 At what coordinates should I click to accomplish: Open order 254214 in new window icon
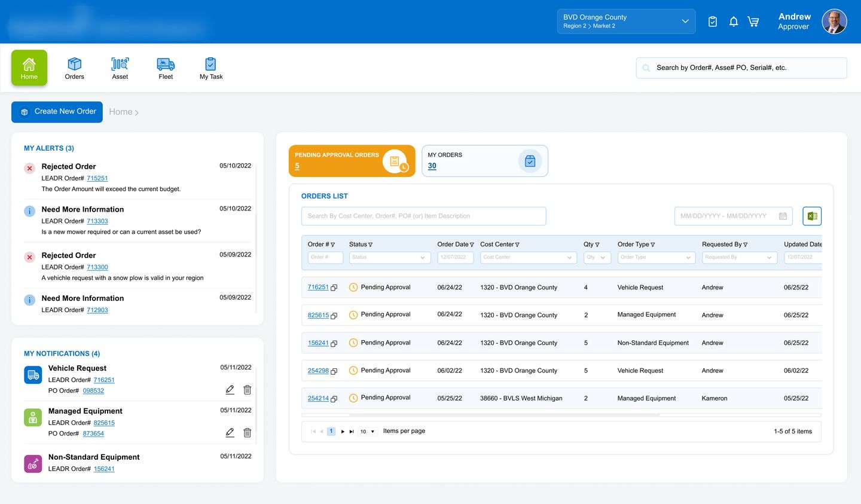[x=334, y=399]
